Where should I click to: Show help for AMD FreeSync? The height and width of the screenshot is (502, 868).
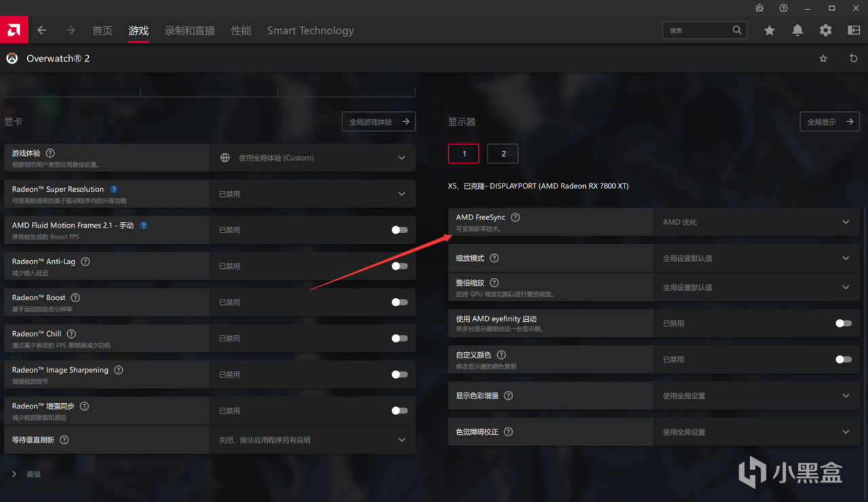tap(515, 217)
